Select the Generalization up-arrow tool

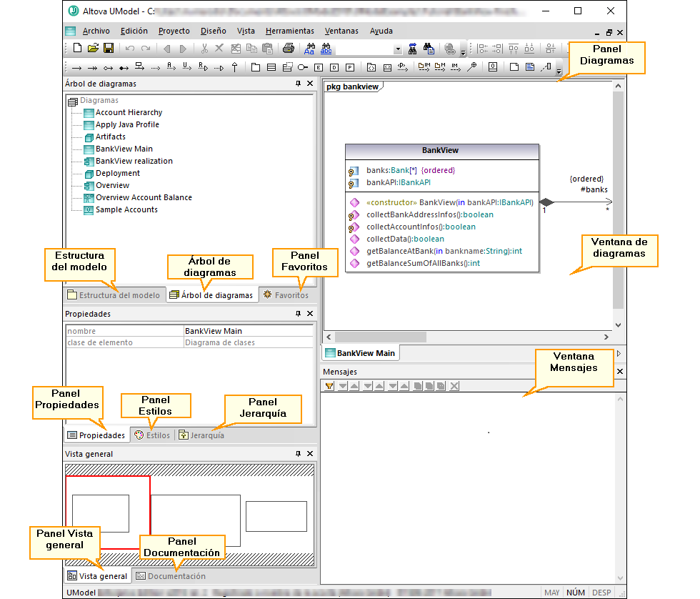(235, 67)
